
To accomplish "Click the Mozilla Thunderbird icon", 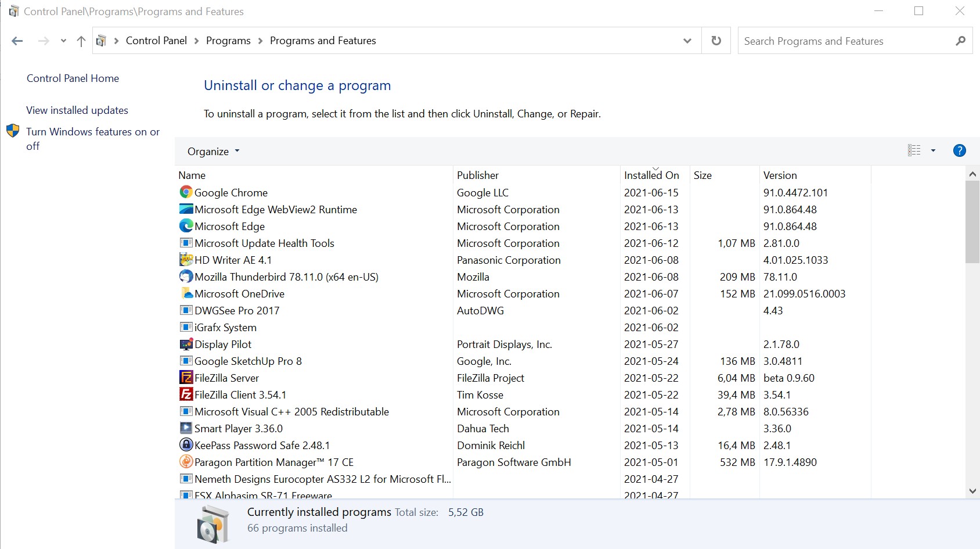I will click(x=186, y=277).
